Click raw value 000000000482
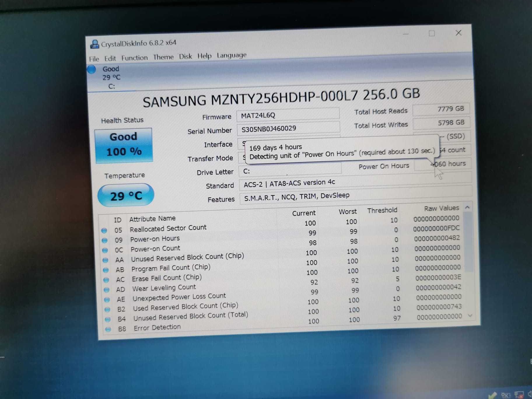The image size is (532, 399). point(437,238)
